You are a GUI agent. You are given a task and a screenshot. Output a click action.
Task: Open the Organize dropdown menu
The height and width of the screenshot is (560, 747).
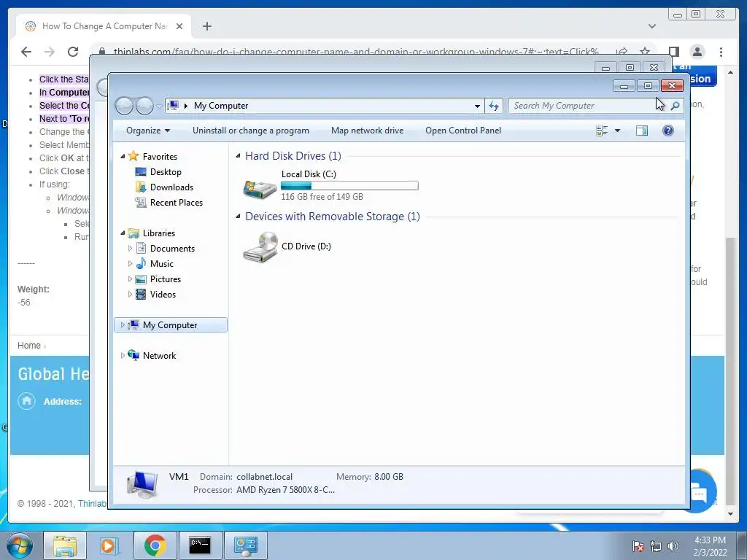tap(147, 131)
